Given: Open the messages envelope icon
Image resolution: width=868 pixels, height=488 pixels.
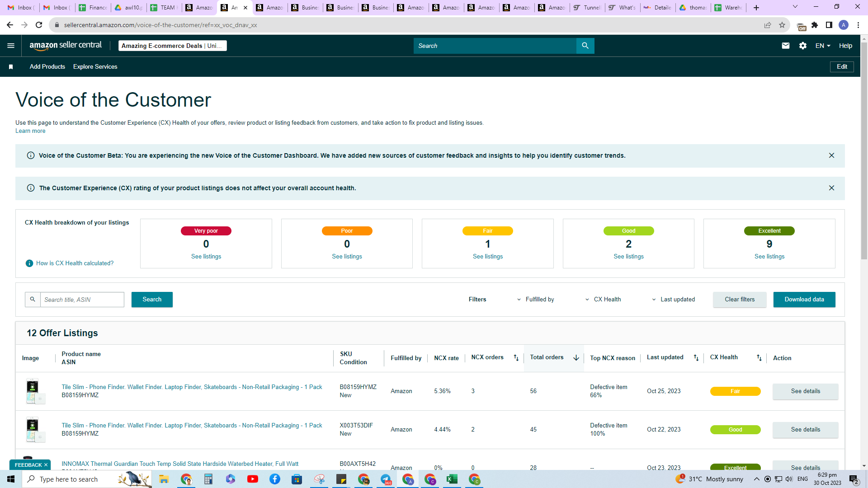Looking at the screenshot, I should point(786,46).
